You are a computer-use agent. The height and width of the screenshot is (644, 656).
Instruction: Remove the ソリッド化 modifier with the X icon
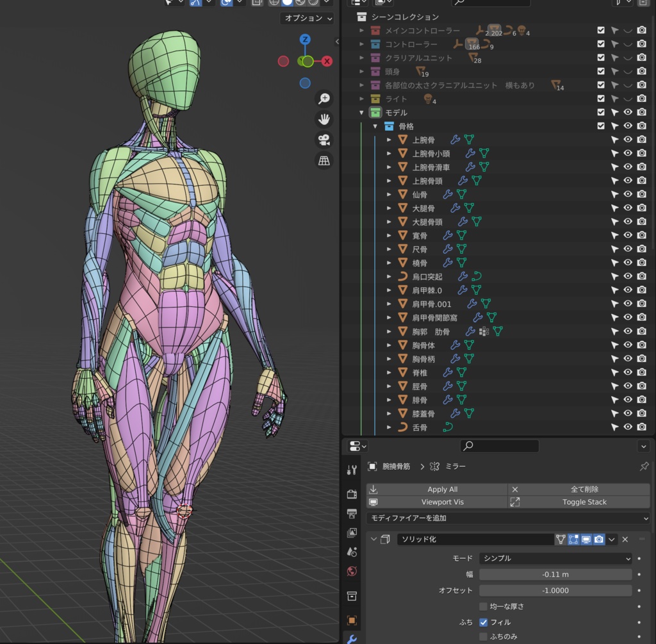tap(625, 540)
